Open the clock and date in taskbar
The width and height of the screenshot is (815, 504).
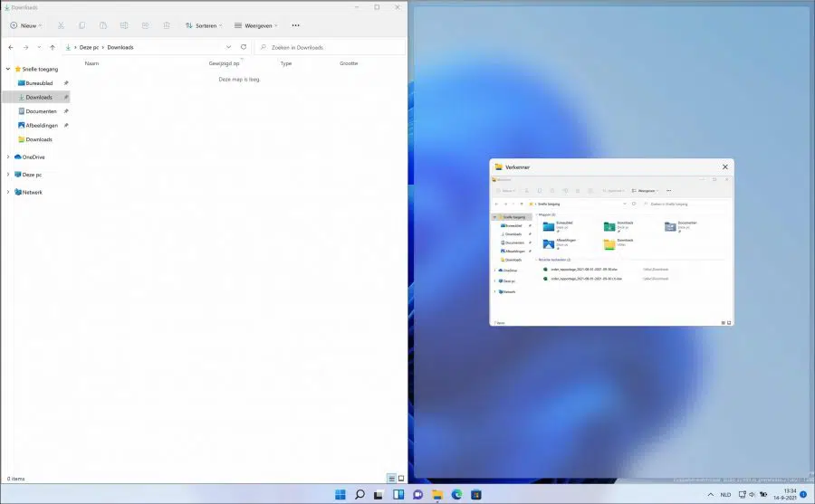click(785, 494)
